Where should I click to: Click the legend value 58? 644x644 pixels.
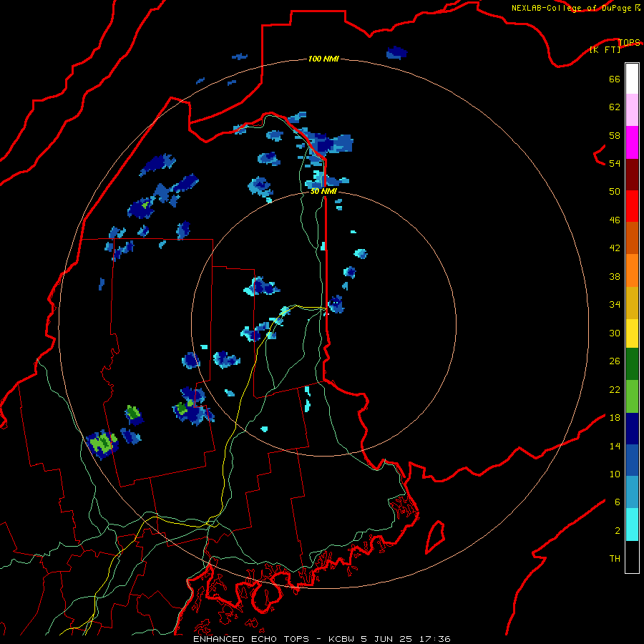pos(615,135)
